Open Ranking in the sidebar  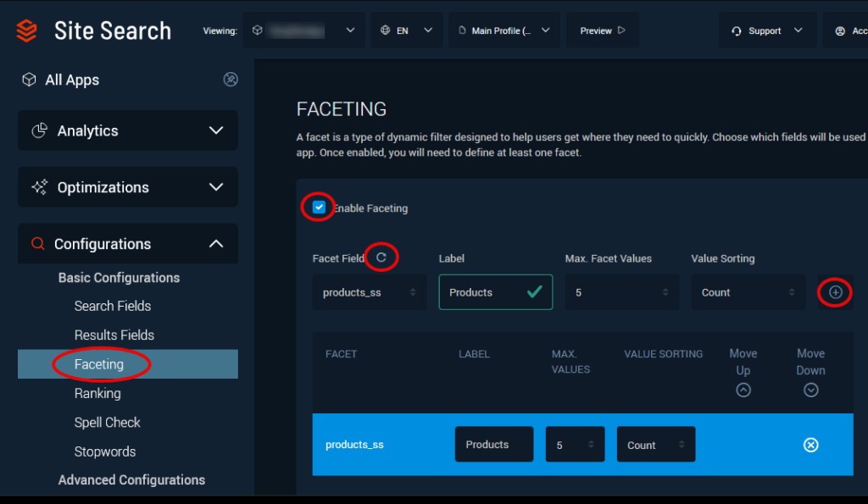(97, 393)
